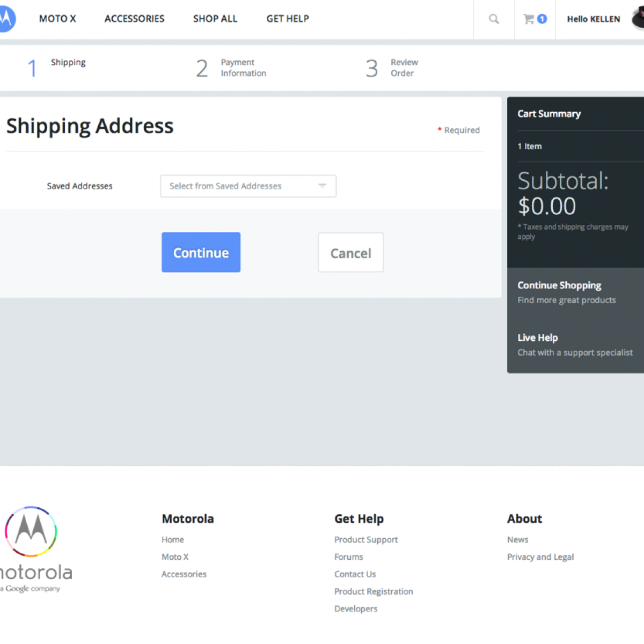Click the user avatar next to Hello KELLEN
The image size is (644, 644).
638,18
